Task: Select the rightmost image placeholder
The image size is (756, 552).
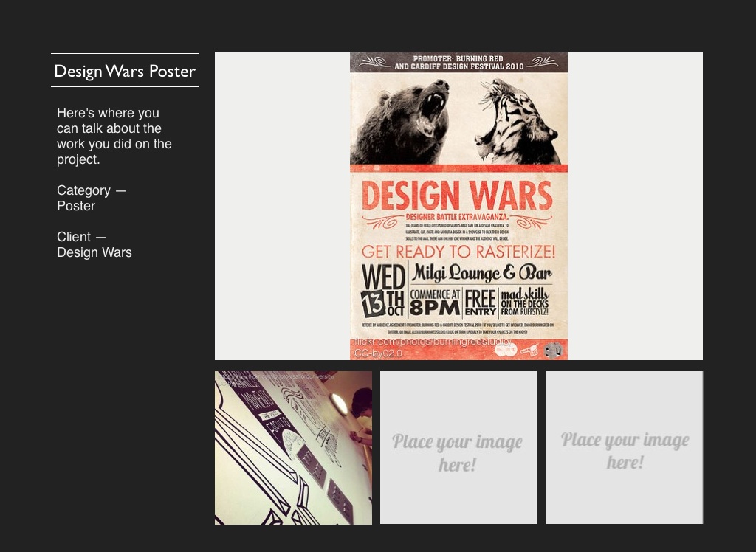Action: (x=625, y=448)
